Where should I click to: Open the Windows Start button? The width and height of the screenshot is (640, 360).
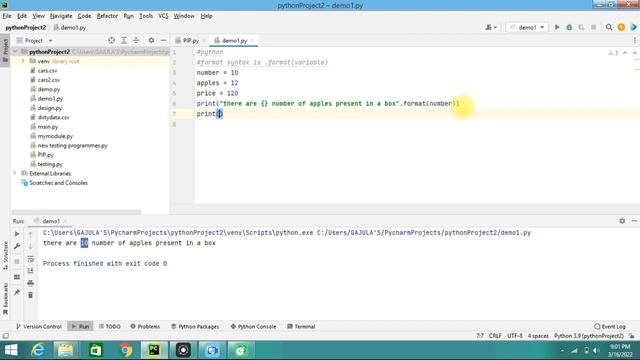(x=11, y=350)
